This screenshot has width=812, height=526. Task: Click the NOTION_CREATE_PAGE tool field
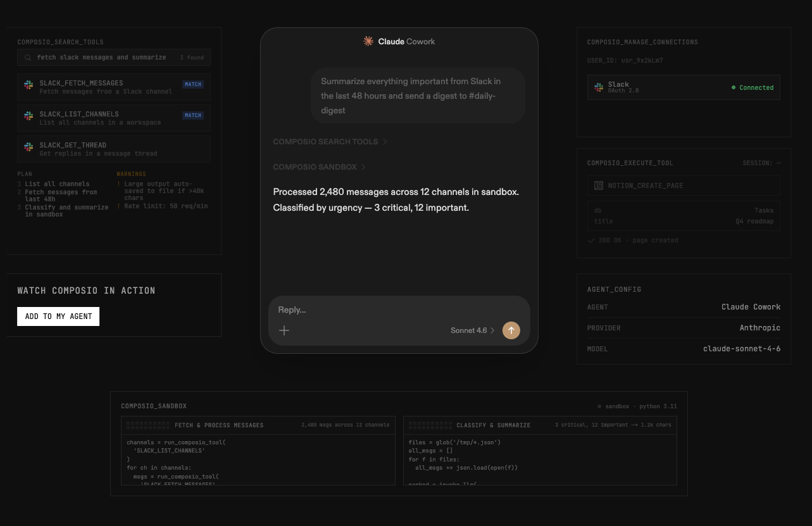[x=684, y=185]
